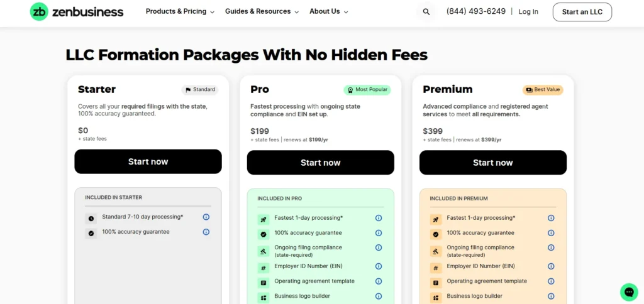Click the Log In link
Image resolution: width=644 pixels, height=304 pixels.
click(x=528, y=12)
